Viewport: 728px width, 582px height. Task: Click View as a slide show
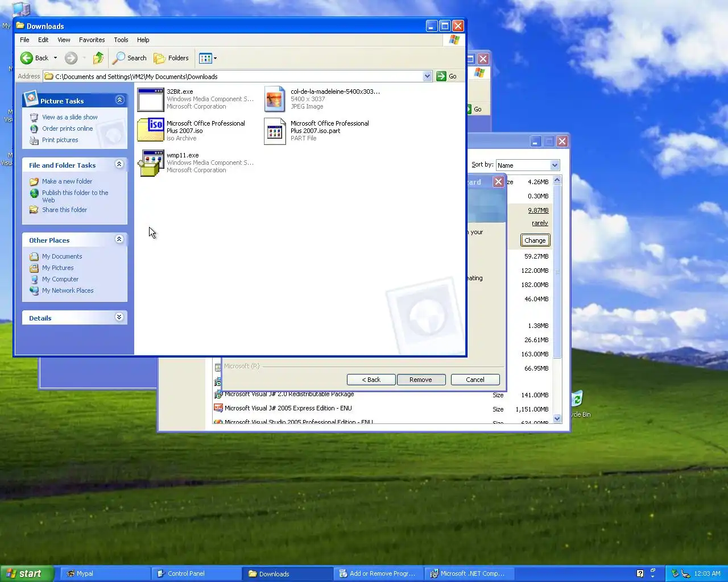pos(69,117)
